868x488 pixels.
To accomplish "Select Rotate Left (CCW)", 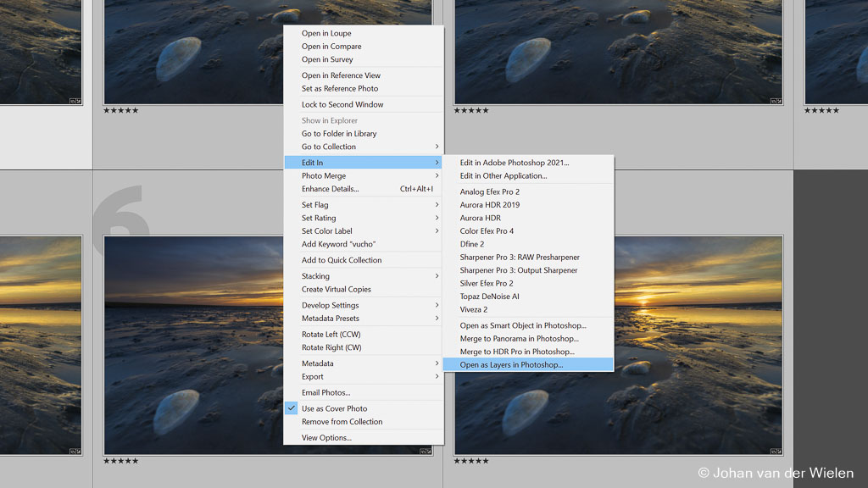I will (x=331, y=334).
